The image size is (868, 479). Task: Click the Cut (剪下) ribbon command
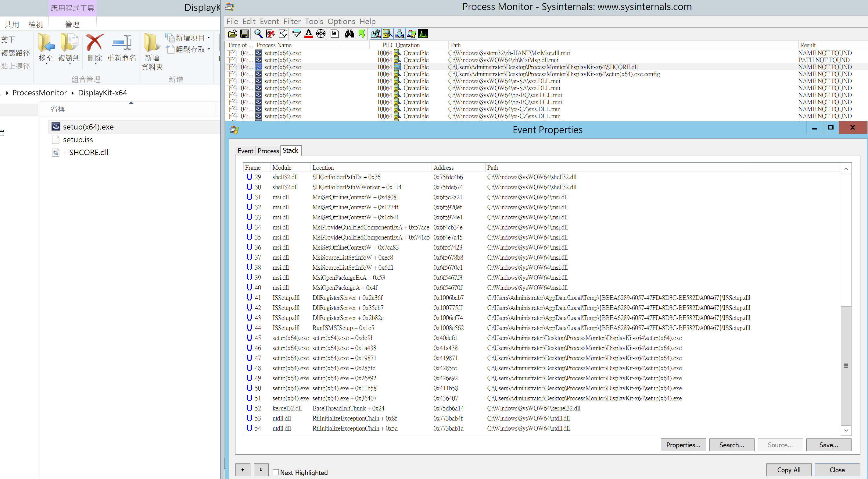[9, 39]
